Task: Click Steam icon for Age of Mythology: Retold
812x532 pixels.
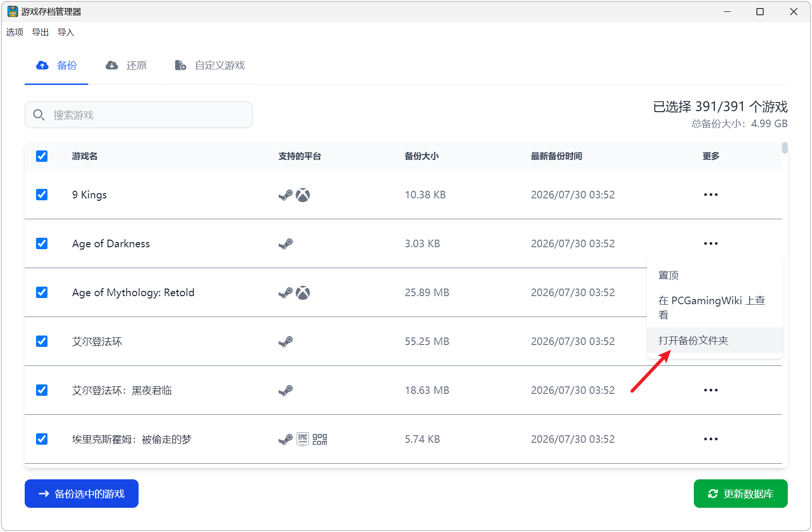Action: 286,293
